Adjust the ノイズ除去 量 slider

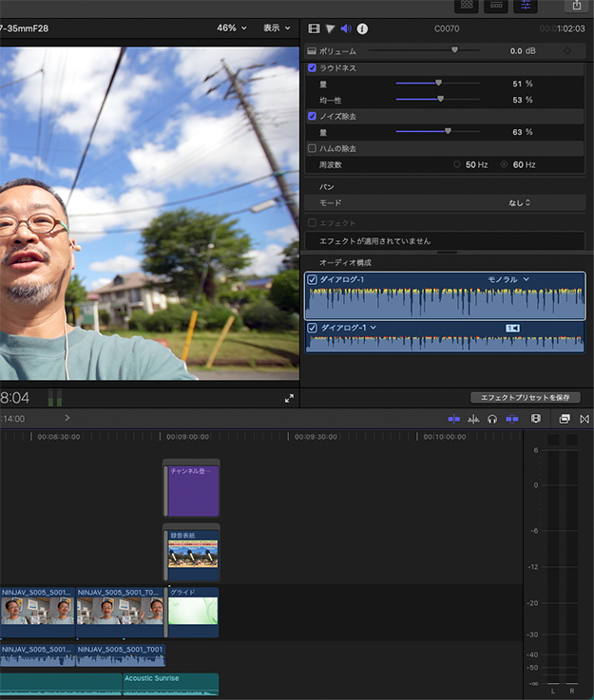448,131
